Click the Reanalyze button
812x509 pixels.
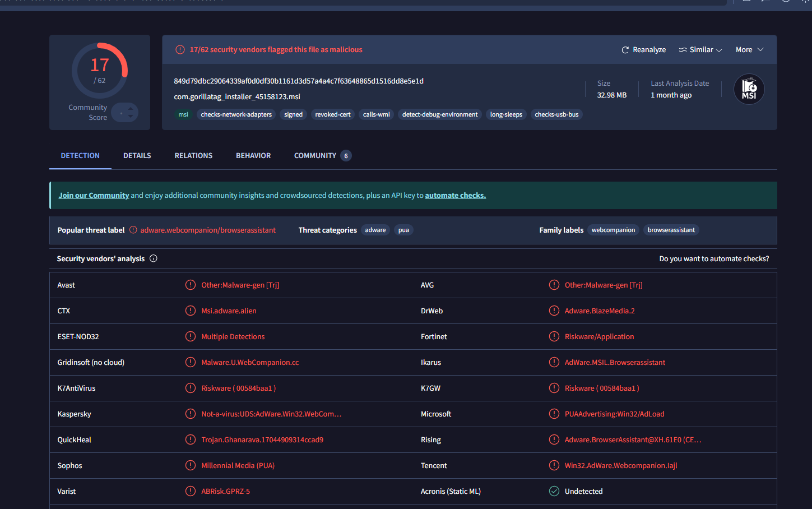point(643,50)
